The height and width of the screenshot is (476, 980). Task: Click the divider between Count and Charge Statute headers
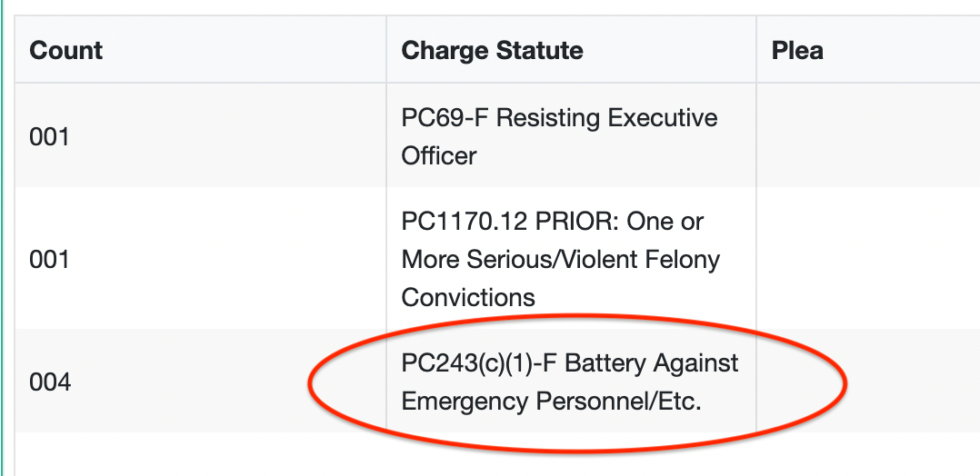[x=386, y=50]
